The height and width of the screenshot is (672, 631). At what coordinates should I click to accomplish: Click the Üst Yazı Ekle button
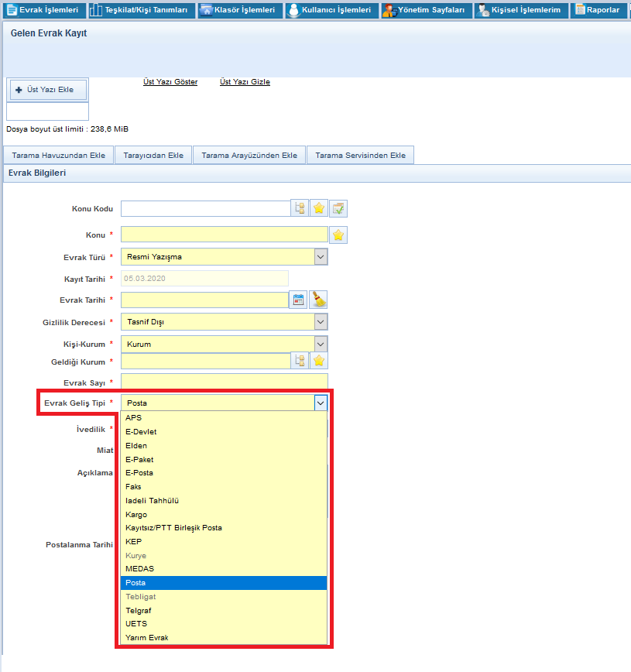(48, 90)
